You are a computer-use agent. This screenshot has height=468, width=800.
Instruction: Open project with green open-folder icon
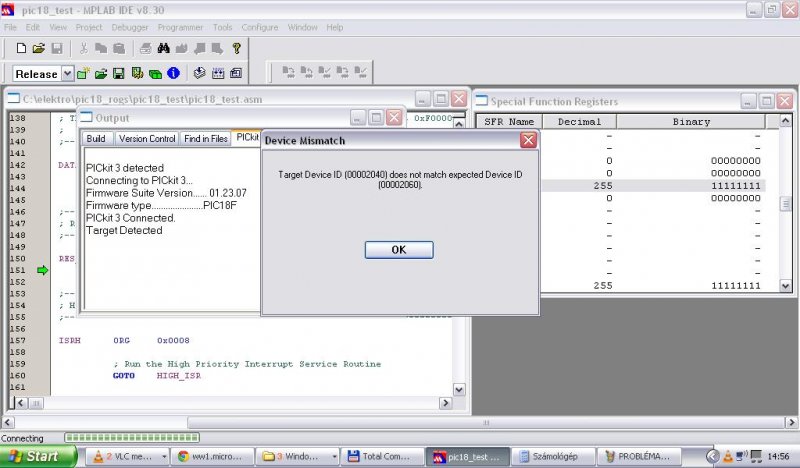pos(101,73)
